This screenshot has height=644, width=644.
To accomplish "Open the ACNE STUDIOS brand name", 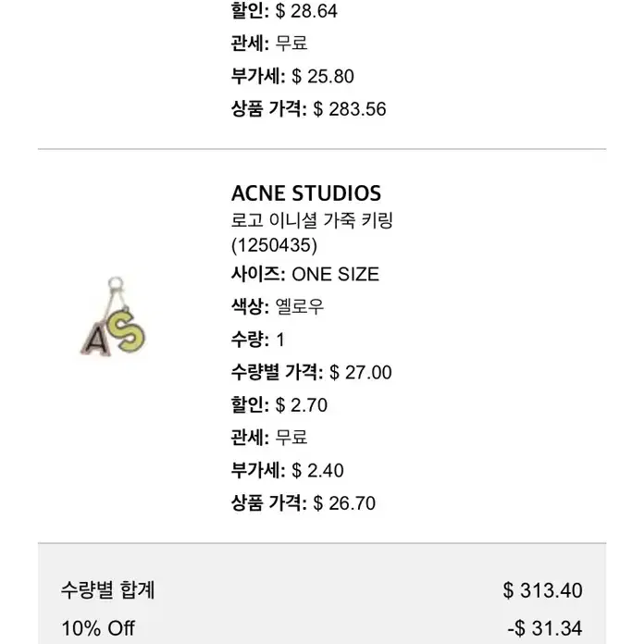I will 306,193.
